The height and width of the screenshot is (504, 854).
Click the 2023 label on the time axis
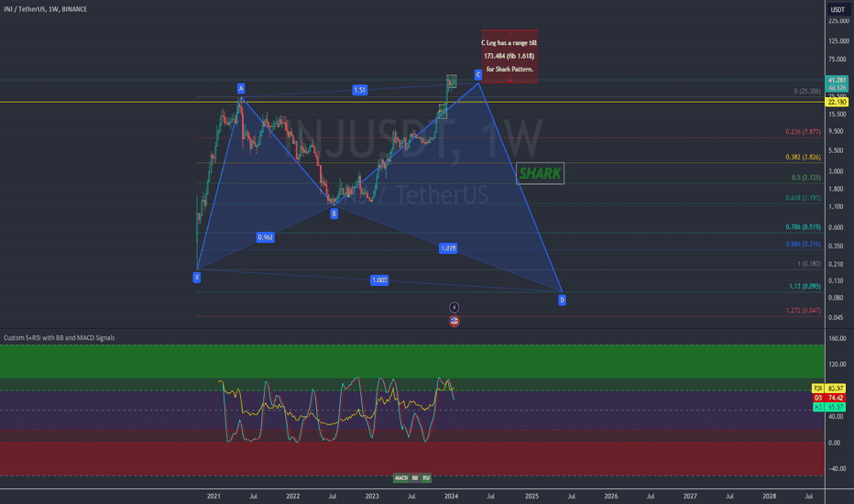372,496
